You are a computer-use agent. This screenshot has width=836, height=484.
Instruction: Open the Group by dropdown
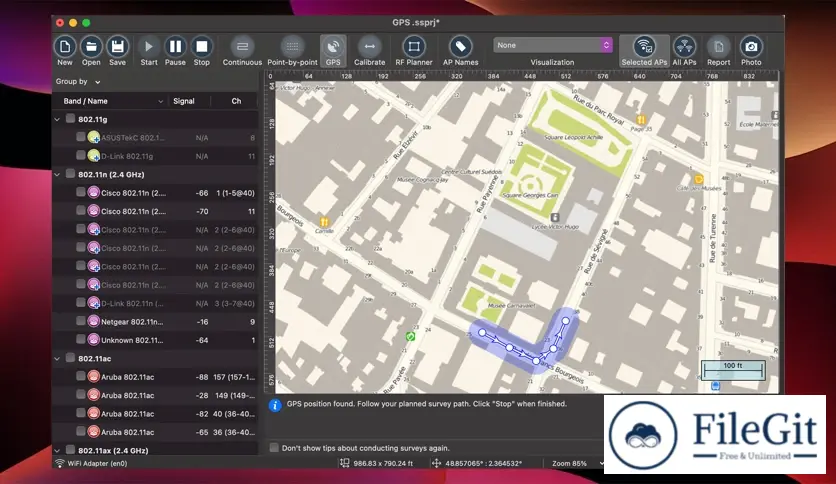(78, 82)
